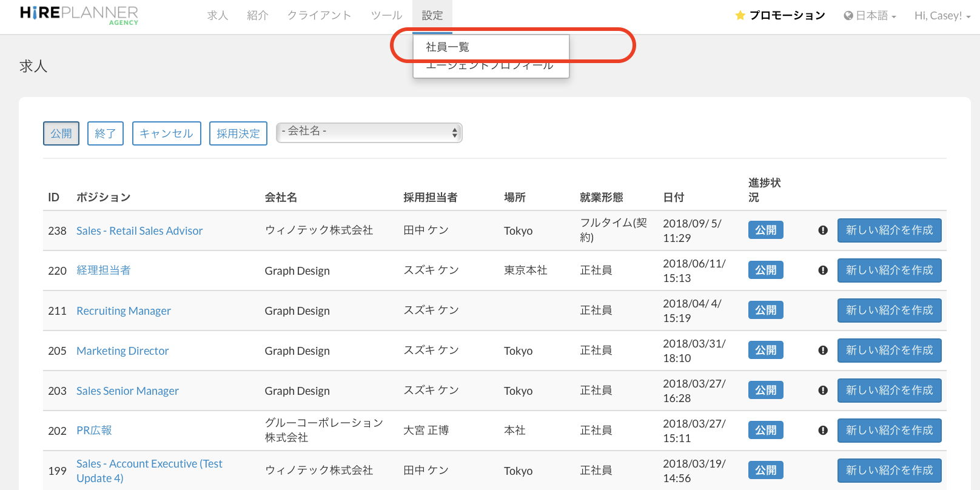The width and height of the screenshot is (980, 490).
Task: Open the Hi, Casey! user menu
Action: (942, 16)
